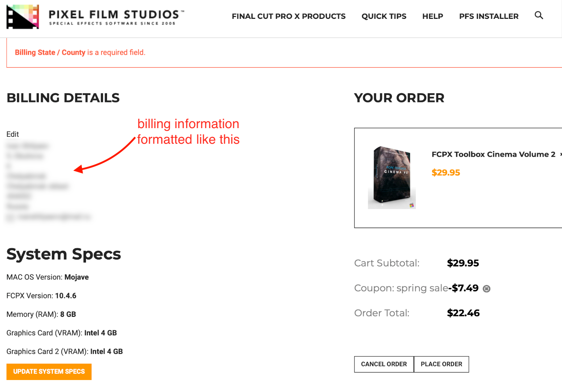The image size is (562, 392).
Task: Open the Quick Tips menu item
Action: pyautogui.click(x=384, y=16)
